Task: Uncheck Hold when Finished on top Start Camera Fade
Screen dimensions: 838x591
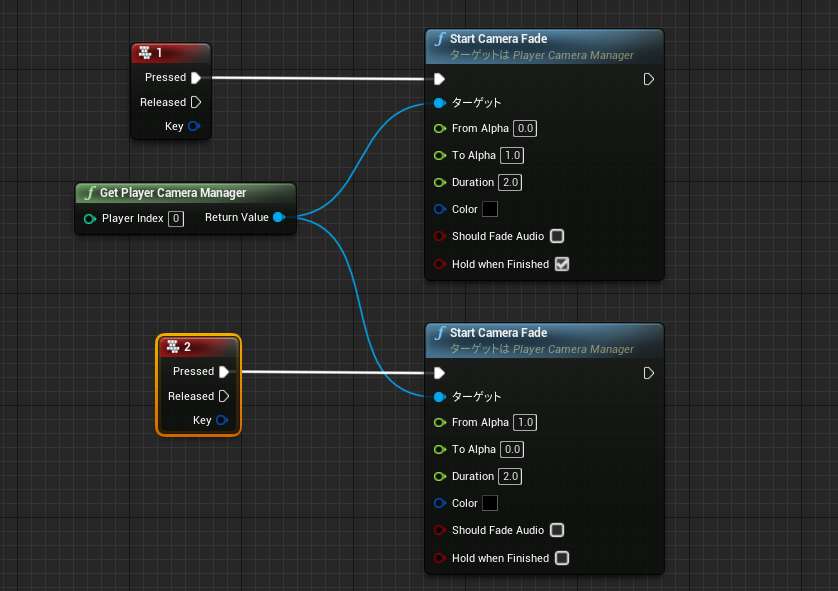Action: tap(562, 264)
